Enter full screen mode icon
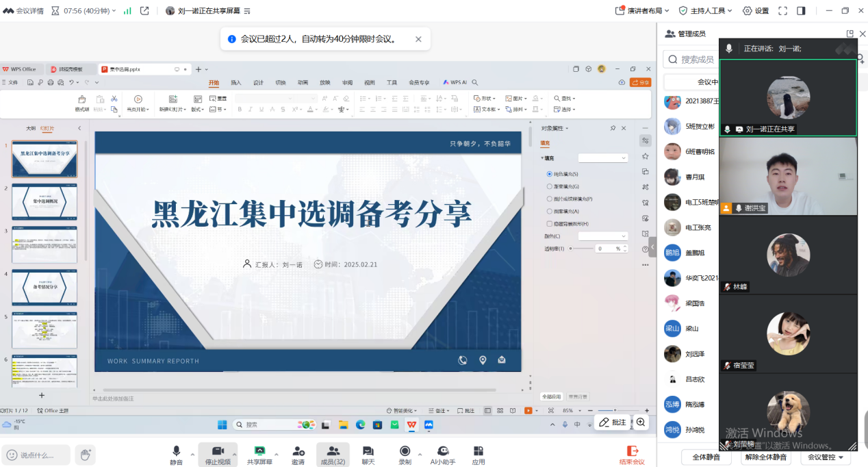This screenshot has width=868, height=467. (x=782, y=11)
